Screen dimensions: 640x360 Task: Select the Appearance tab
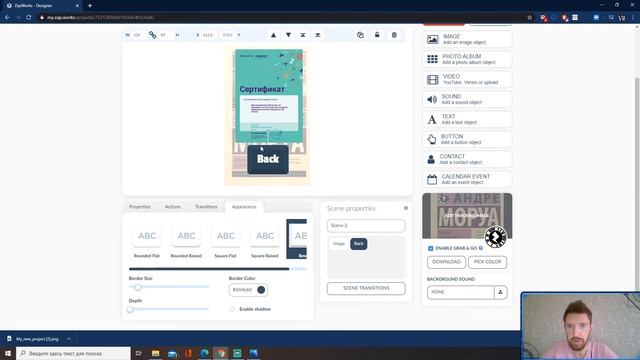(x=244, y=207)
